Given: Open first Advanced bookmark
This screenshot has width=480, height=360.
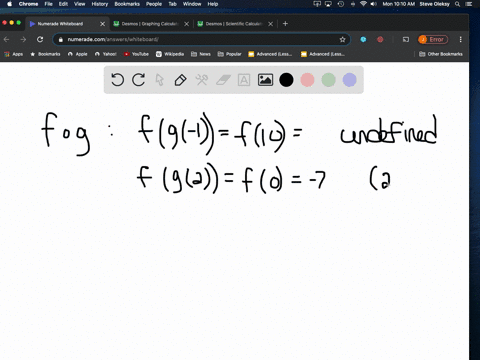Looking at the screenshot, I should point(270,54).
